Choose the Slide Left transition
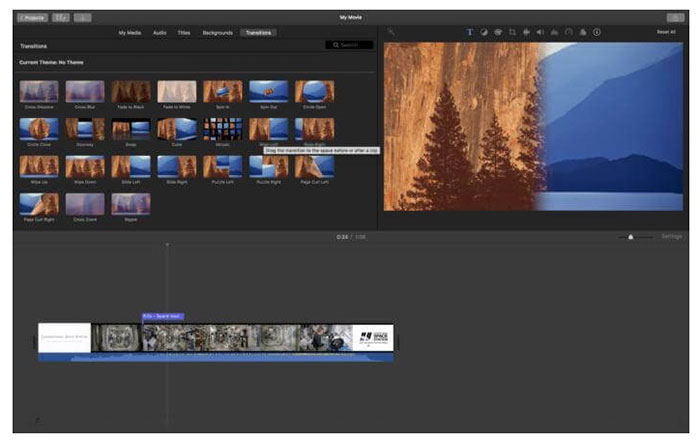This screenshot has width=700, height=441. (131, 166)
